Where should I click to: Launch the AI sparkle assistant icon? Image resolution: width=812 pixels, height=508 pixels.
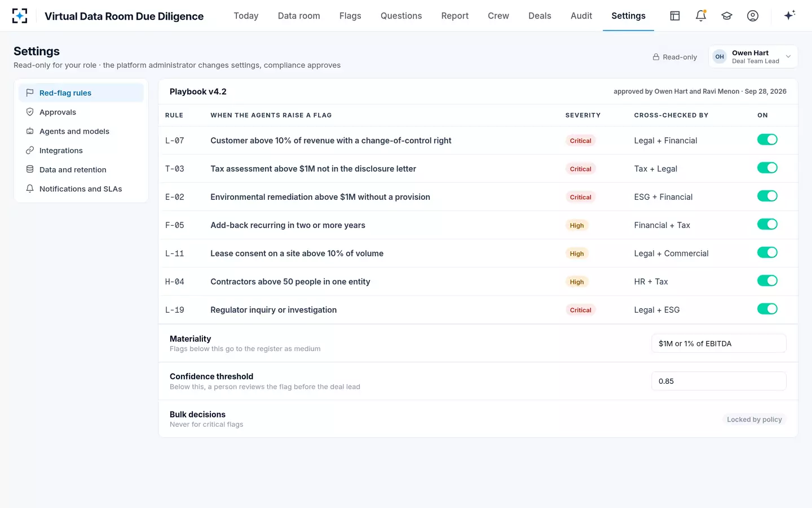click(789, 15)
